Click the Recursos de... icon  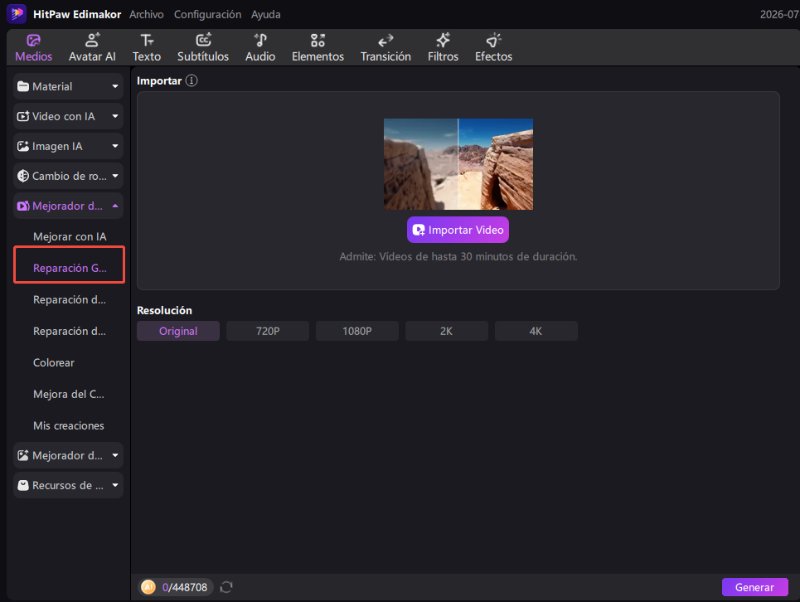[x=23, y=485]
